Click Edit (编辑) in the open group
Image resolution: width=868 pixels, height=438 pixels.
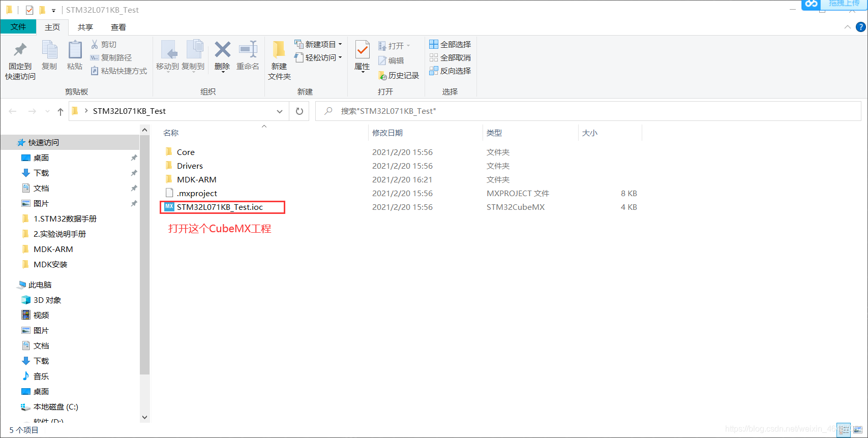391,61
